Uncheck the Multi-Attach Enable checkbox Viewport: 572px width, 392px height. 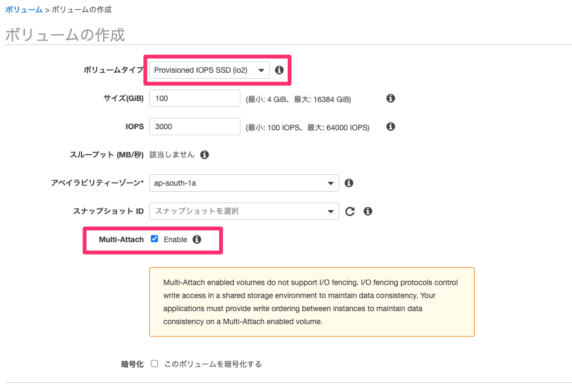click(x=154, y=239)
